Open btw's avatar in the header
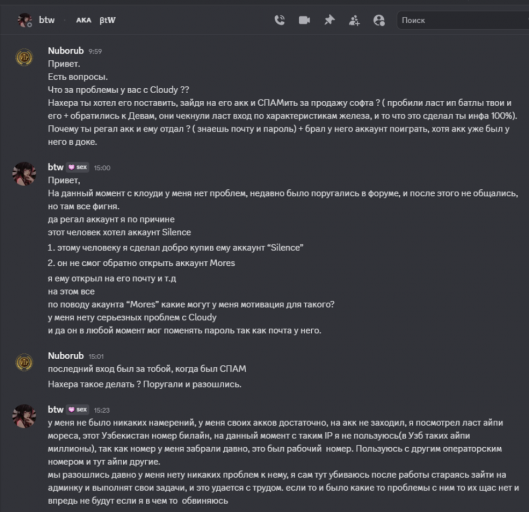This screenshot has width=529, height=512. (24, 20)
